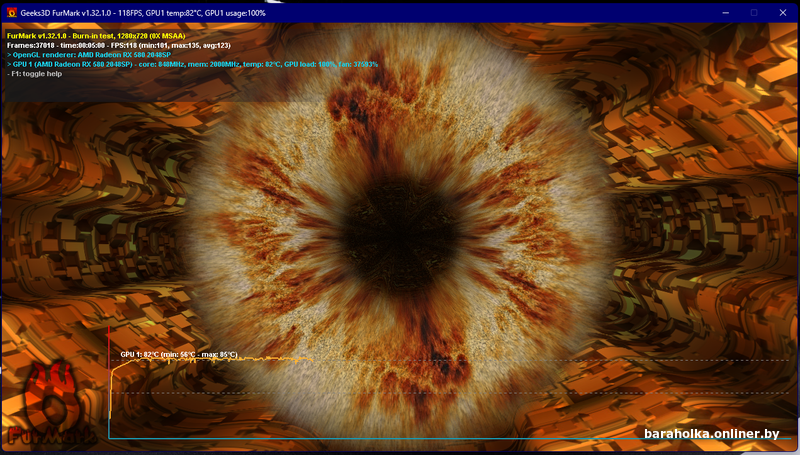Click the FurMark flame logo at bottom left

pos(51,403)
